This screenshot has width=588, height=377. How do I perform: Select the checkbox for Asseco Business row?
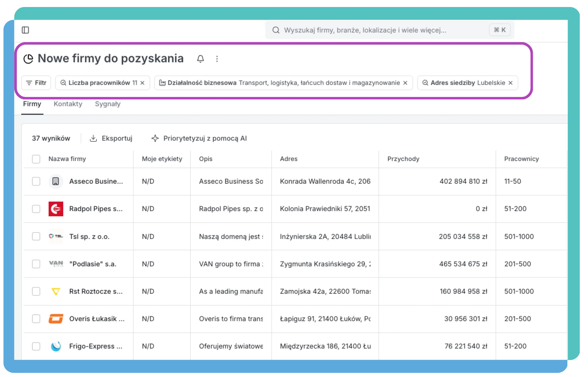36,181
